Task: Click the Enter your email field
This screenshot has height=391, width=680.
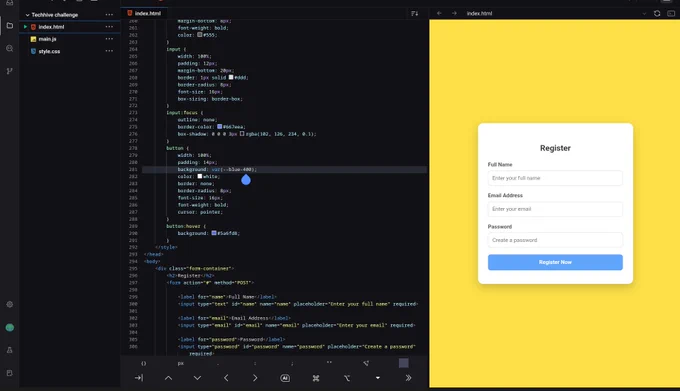Action: [555, 209]
